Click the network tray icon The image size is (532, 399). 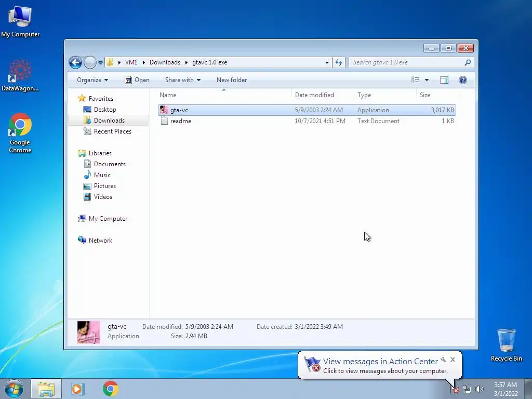tap(467, 389)
